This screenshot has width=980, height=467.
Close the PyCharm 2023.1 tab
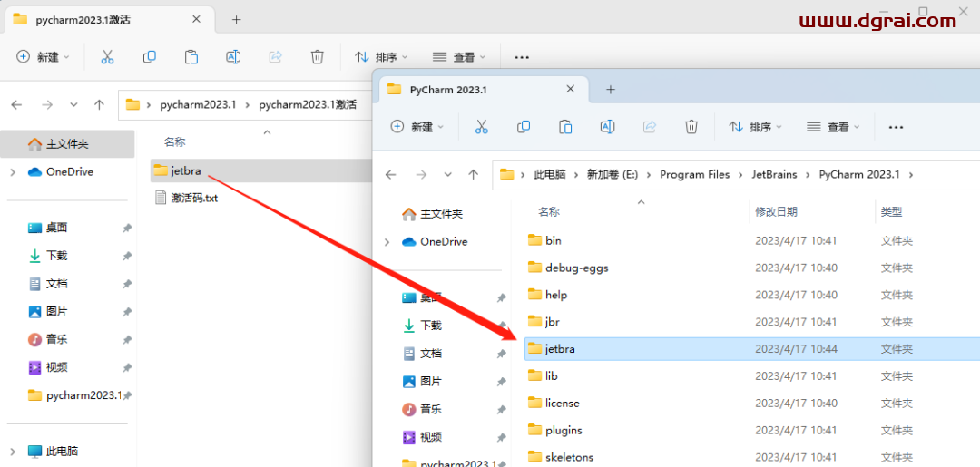point(570,89)
